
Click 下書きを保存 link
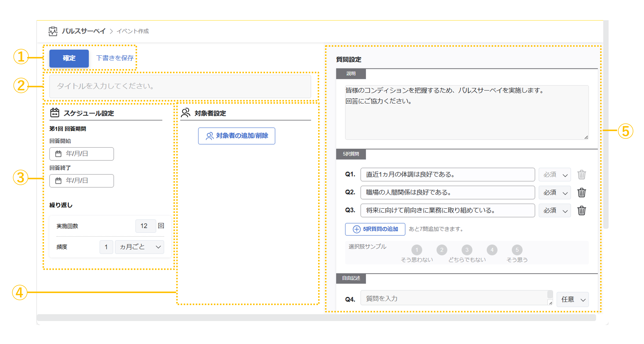point(115,58)
